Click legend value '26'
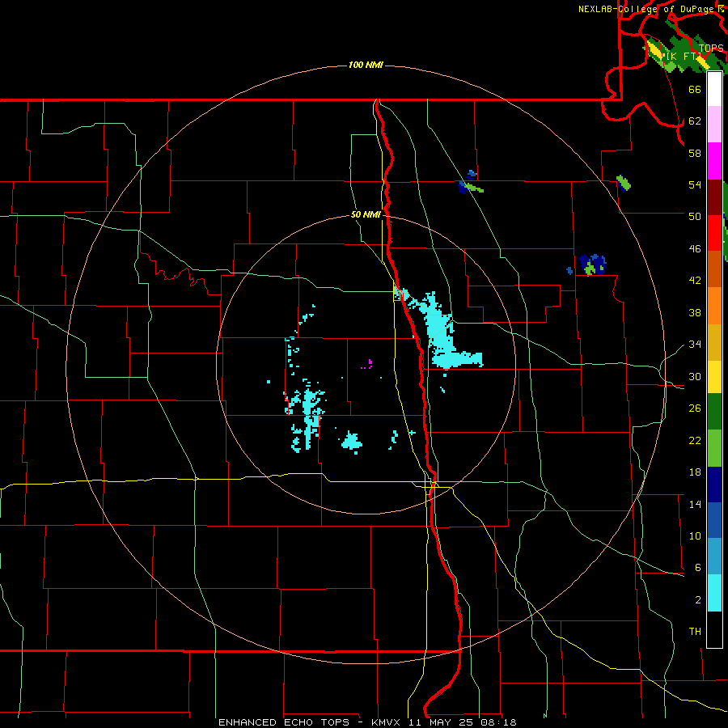This screenshot has height=728, width=728. pyautogui.click(x=695, y=408)
